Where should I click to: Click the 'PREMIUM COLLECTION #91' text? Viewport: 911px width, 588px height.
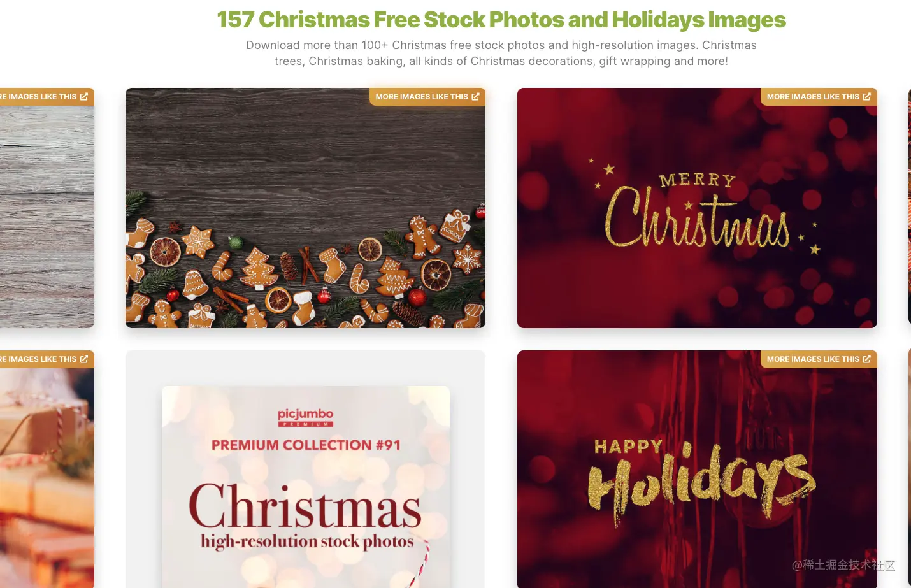[x=306, y=445]
